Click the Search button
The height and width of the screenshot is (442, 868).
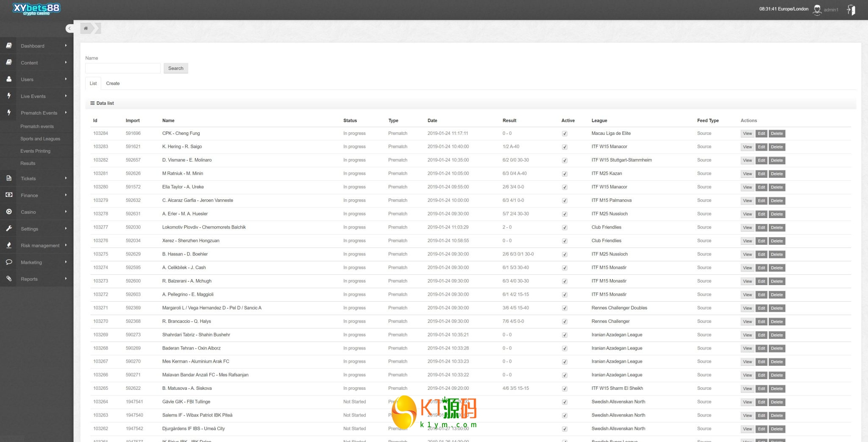176,68
